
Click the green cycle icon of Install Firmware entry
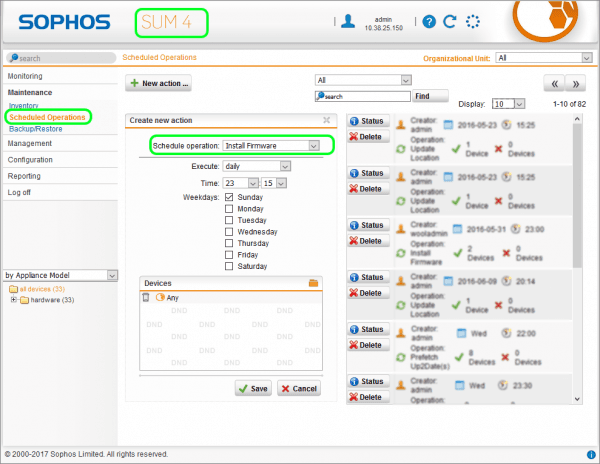click(401, 253)
